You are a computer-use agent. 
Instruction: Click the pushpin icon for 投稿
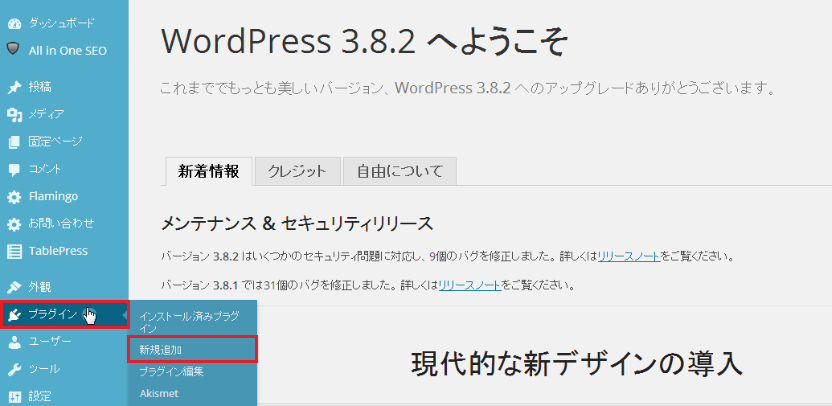tap(14, 87)
